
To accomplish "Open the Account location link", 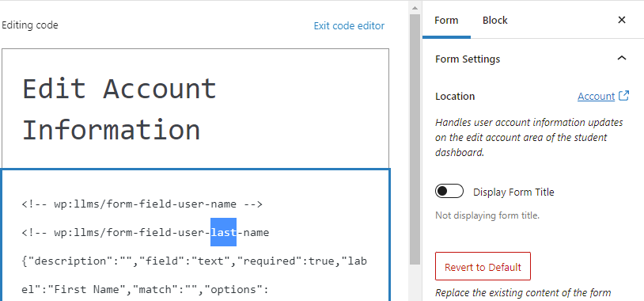I will (596, 96).
